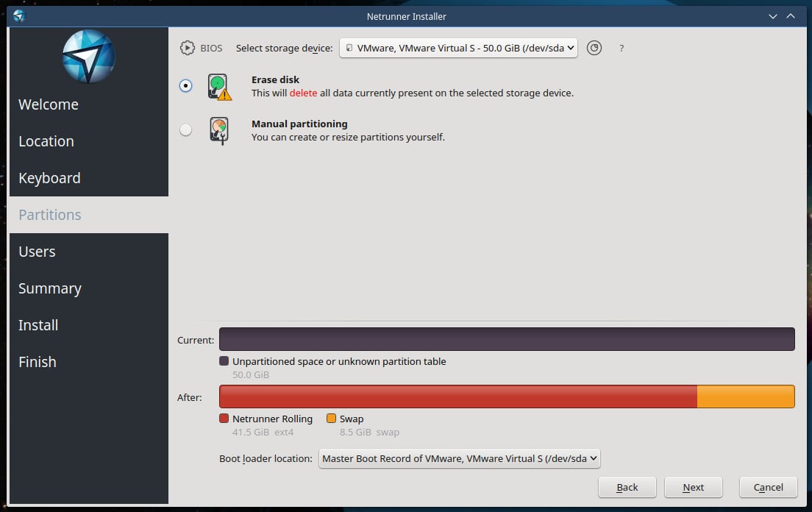Maximize the Netrunner Installer window
812x512 pixels.
pyautogui.click(x=791, y=17)
